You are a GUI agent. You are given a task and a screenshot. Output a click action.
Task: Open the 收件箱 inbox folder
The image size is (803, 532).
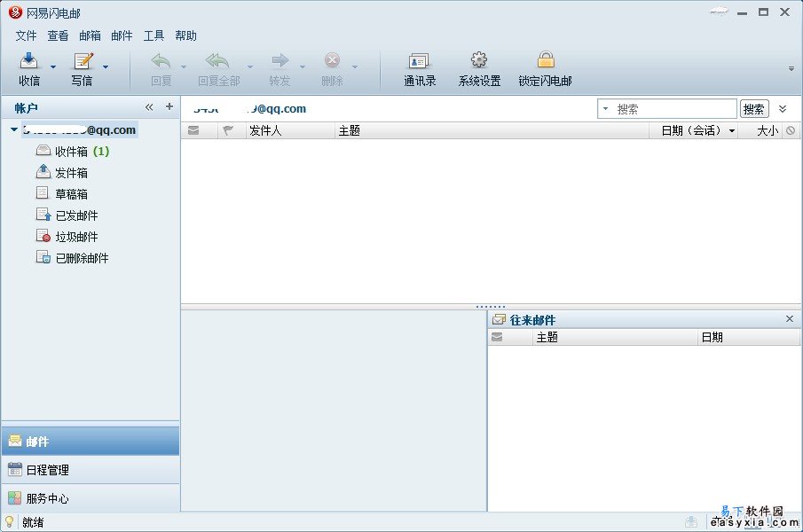point(72,152)
